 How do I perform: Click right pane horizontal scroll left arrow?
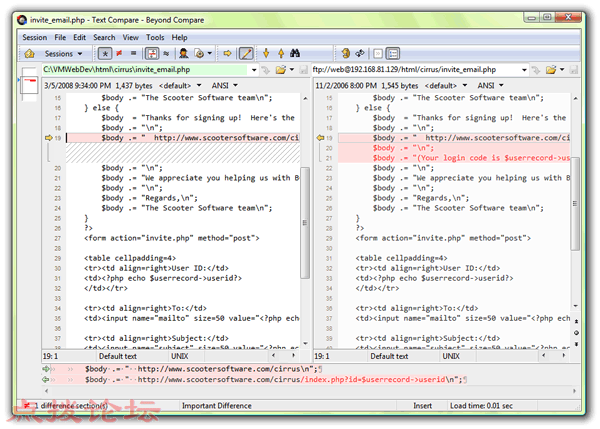[543, 356]
